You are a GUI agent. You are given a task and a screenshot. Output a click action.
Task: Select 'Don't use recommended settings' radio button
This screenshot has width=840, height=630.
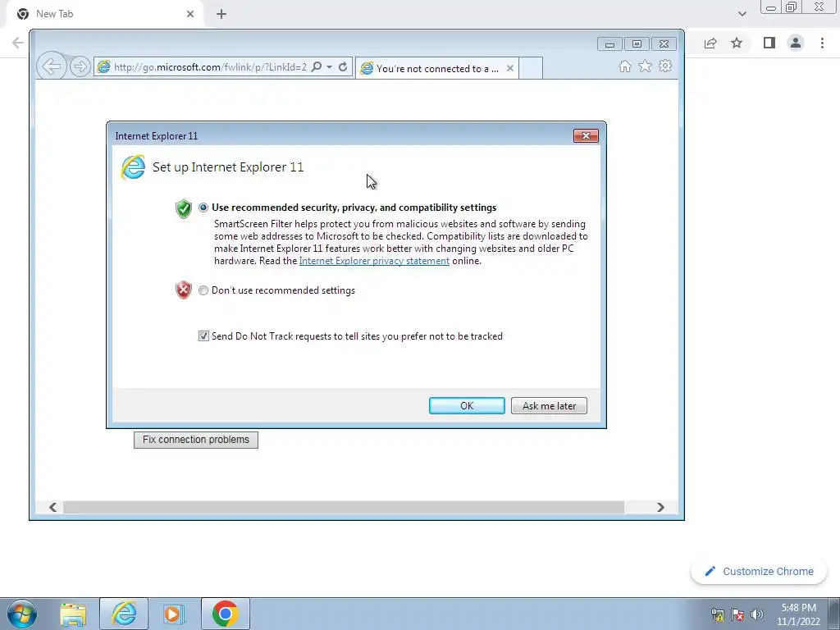point(203,290)
